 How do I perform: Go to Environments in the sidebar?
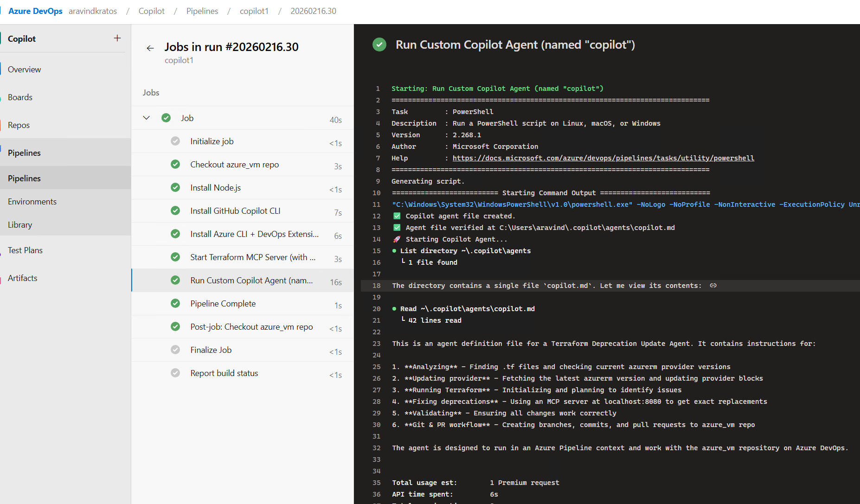(32, 201)
